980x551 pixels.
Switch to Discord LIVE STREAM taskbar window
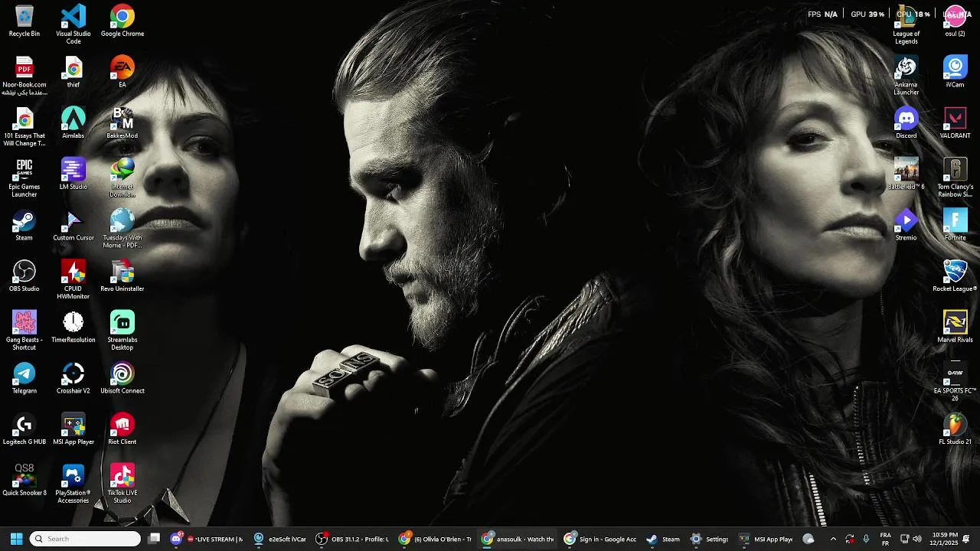pos(207,539)
